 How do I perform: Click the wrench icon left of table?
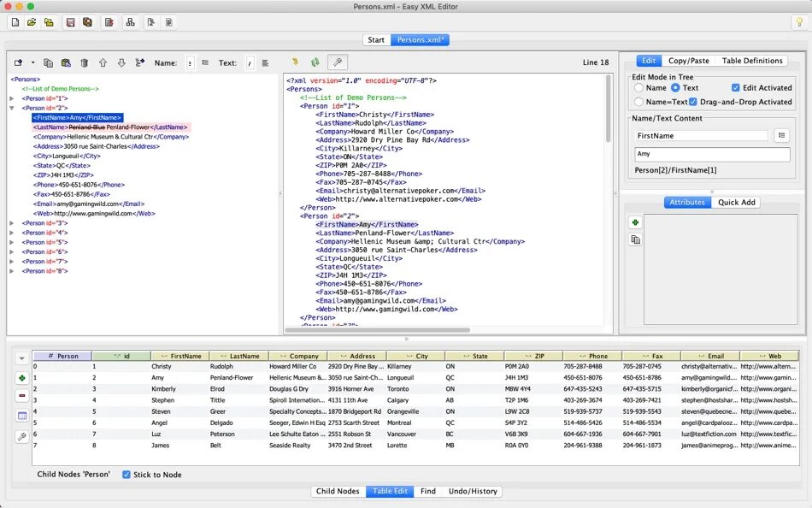21,437
